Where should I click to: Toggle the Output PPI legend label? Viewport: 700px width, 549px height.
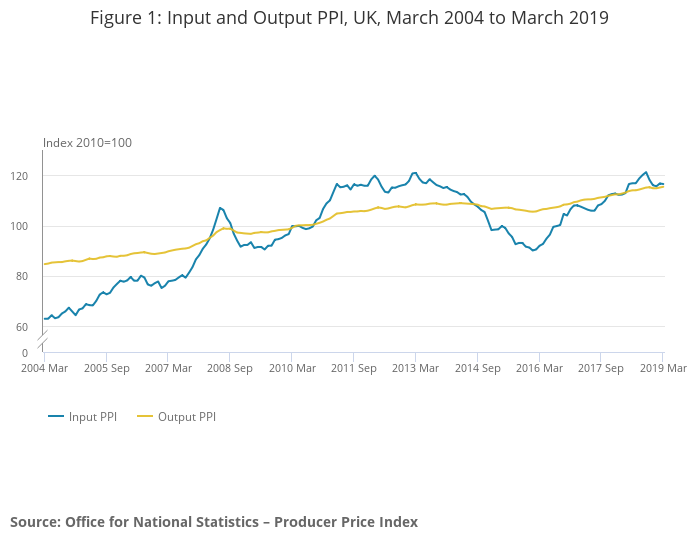point(186,417)
